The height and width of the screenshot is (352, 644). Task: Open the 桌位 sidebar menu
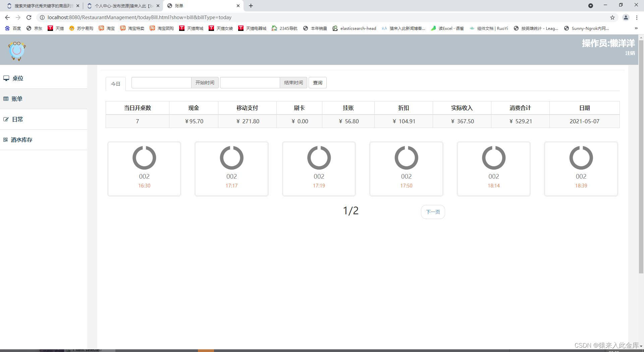tap(44, 78)
